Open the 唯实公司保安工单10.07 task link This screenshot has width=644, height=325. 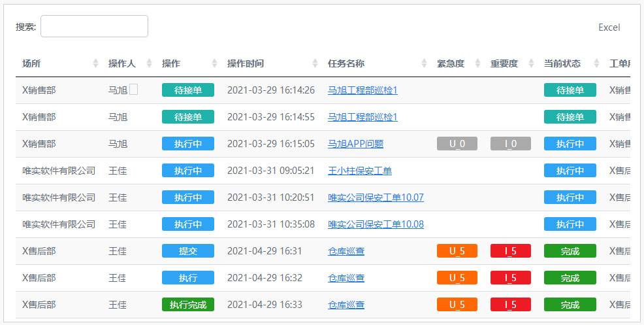point(376,197)
